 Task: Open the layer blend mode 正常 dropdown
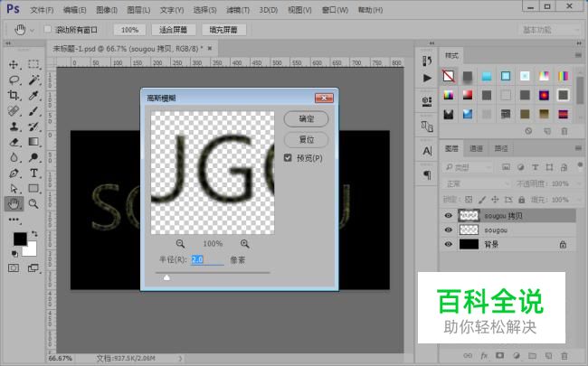(x=476, y=184)
